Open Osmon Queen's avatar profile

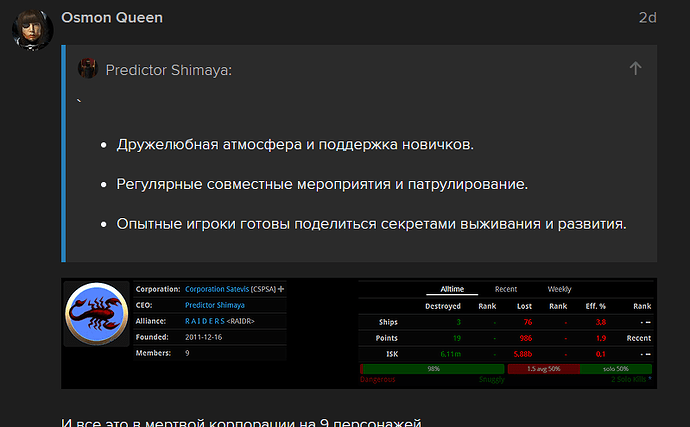tap(33, 30)
